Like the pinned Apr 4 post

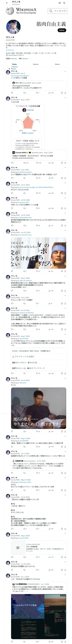coord(37,93)
